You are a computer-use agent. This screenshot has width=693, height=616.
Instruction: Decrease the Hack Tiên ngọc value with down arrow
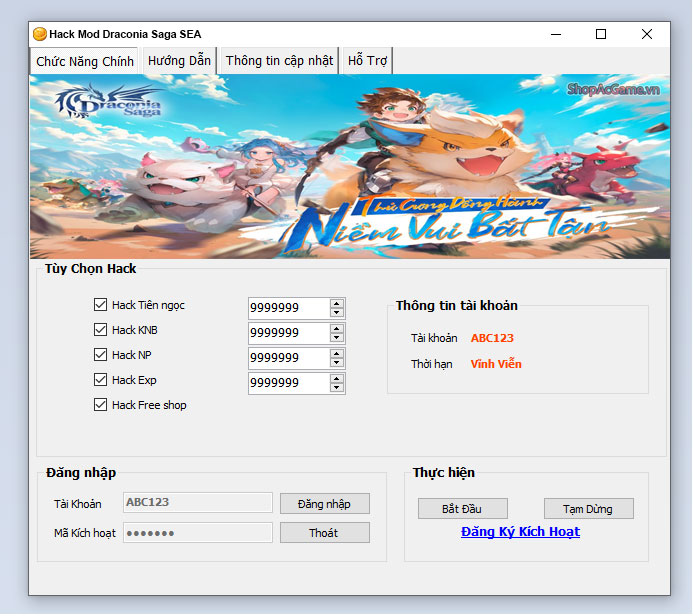click(x=337, y=312)
